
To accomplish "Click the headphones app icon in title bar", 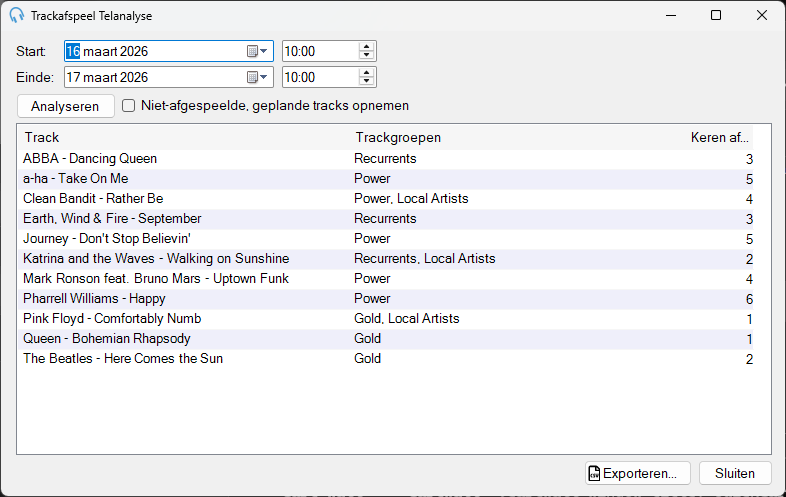I will 17,16.
